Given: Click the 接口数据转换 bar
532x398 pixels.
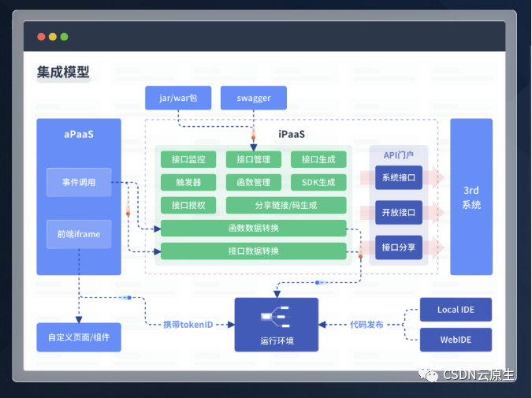Looking at the screenshot, I should pos(254,251).
